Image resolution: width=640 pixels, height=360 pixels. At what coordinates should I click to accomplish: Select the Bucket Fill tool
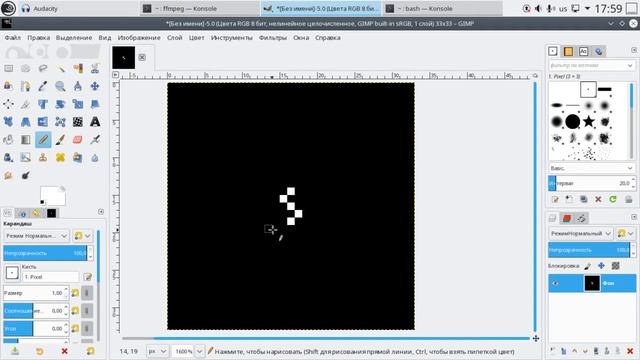point(8,140)
